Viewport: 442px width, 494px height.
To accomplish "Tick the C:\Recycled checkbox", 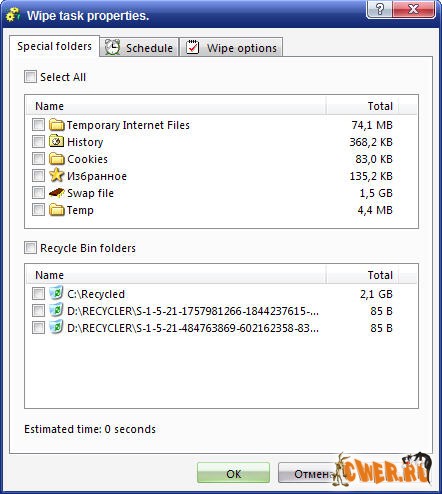I will [38, 294].
